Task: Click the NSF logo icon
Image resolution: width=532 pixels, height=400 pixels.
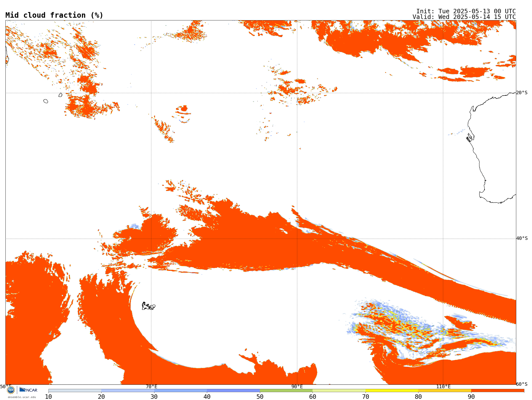Action: click(x=11, y=390)
